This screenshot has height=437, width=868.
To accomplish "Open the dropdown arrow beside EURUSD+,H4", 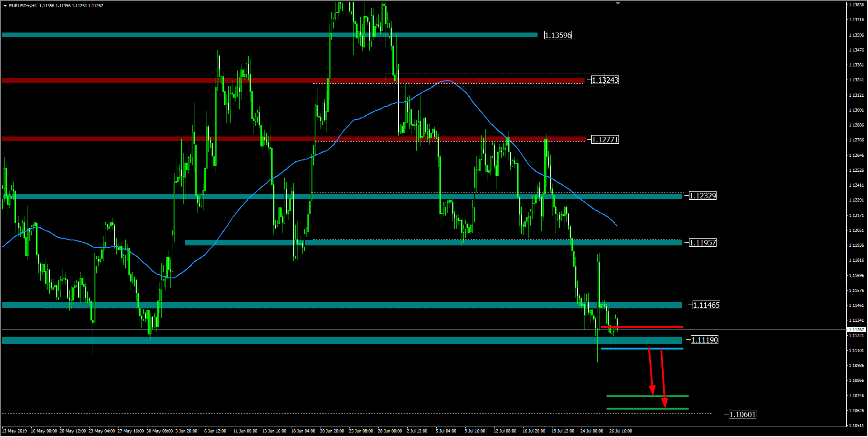I will [5, 6].
